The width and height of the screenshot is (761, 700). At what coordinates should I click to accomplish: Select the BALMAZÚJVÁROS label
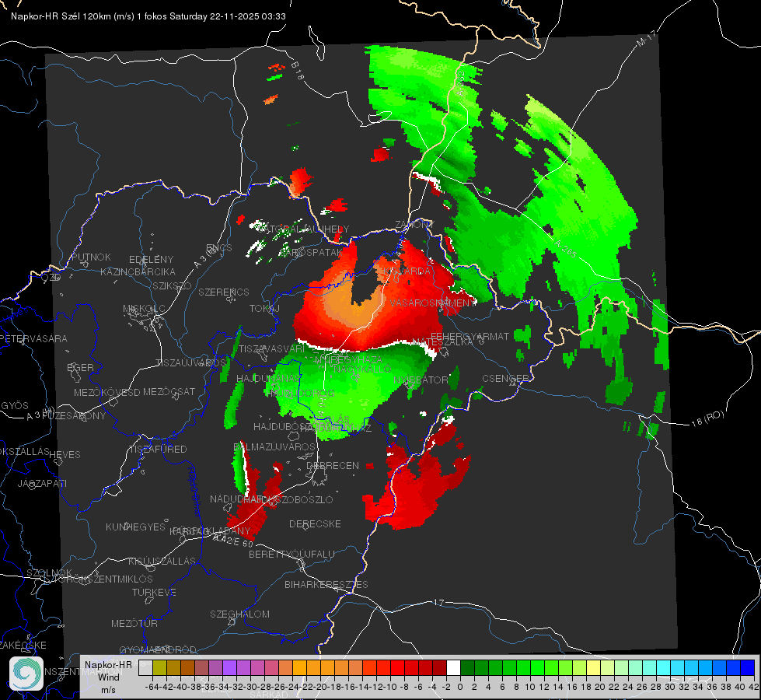tap(274, 446)
